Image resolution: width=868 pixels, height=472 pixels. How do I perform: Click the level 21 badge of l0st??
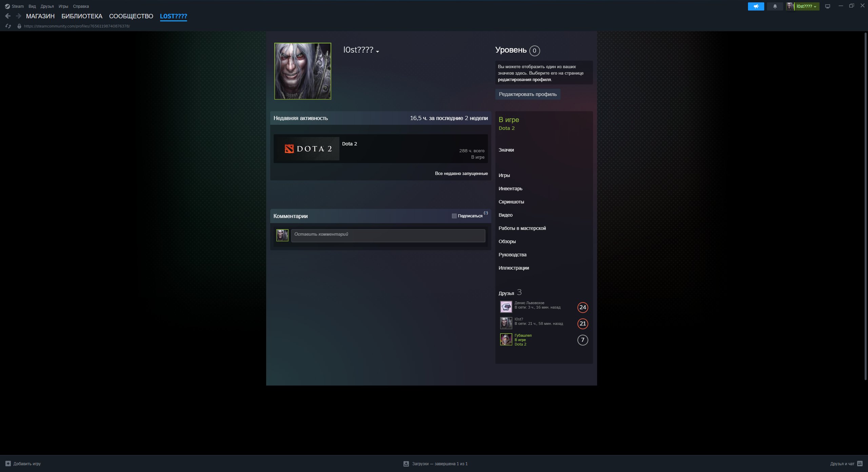pos(583,323)
